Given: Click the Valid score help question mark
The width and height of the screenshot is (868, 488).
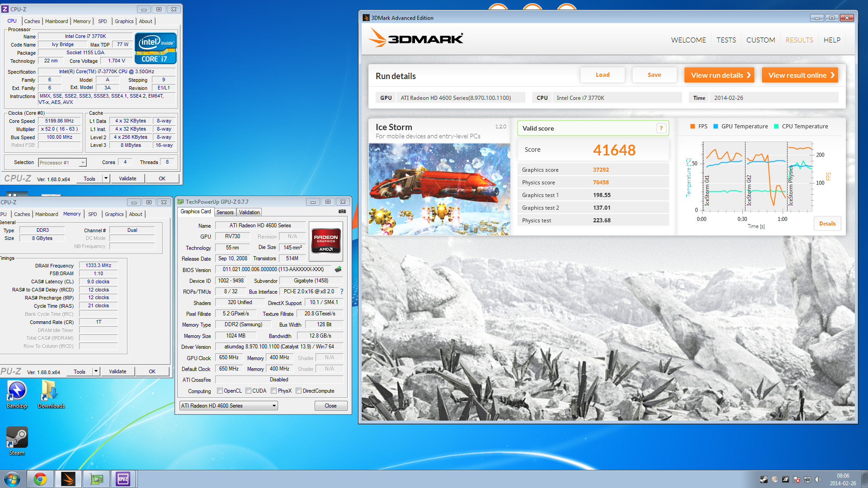Looking at the screenshot, I should (x=661, y=128).
